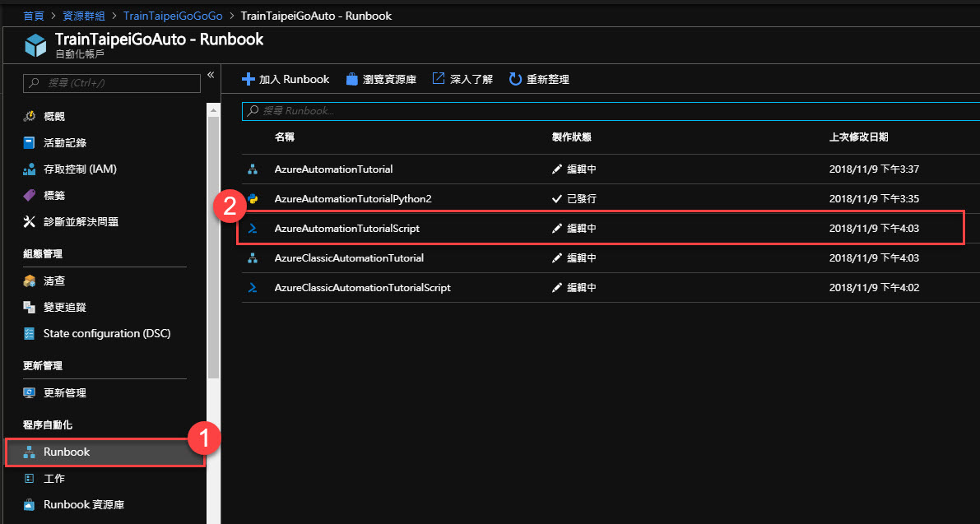Screen dimensions: 980x524
Task: Open the AzureClassicAutomationTutorialScript runbook name
Action: pyautogui.click(x=363, y=288)
